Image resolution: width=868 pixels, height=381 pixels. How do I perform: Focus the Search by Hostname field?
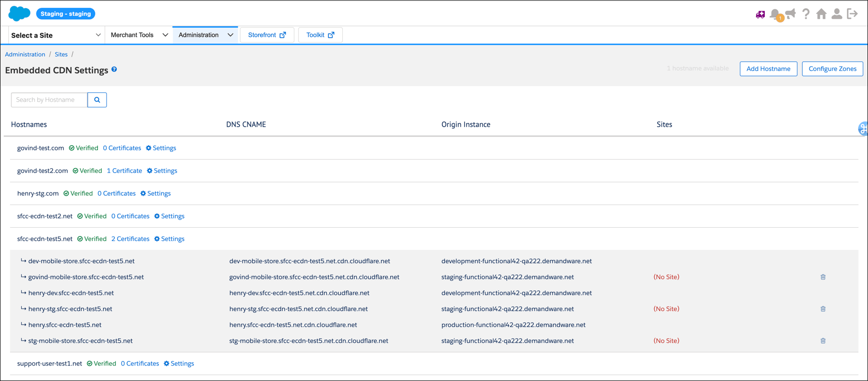(x=49, y=100)
